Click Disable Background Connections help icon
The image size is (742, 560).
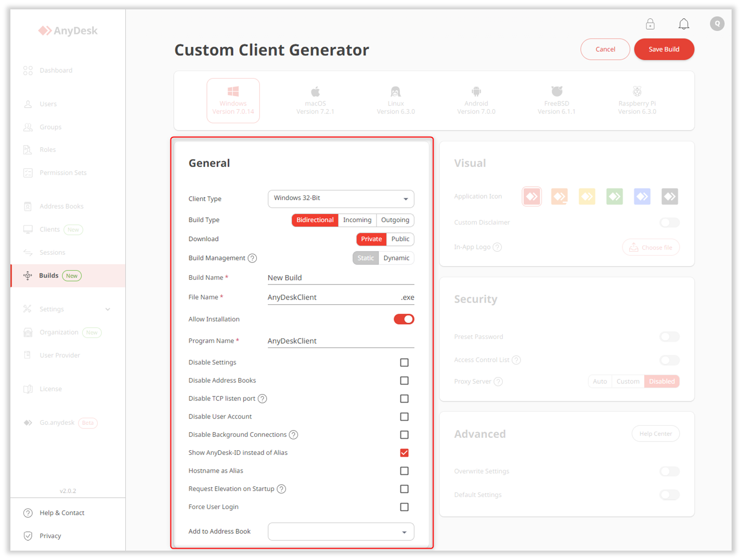click(293, 435)
